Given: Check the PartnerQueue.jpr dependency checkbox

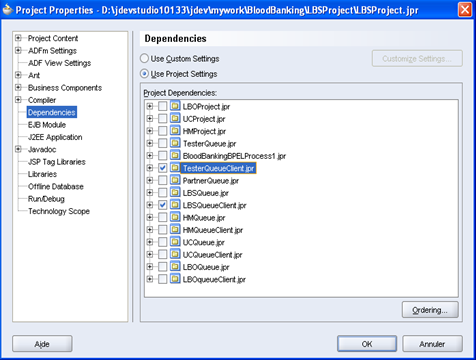Looking at the screenshot, I should pos(162,180).
